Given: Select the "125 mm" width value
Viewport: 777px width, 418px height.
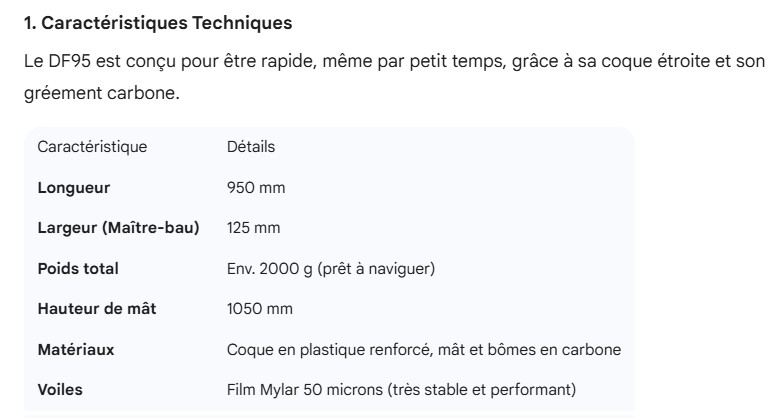Looking at the screenshot, I should pos(254,228).
